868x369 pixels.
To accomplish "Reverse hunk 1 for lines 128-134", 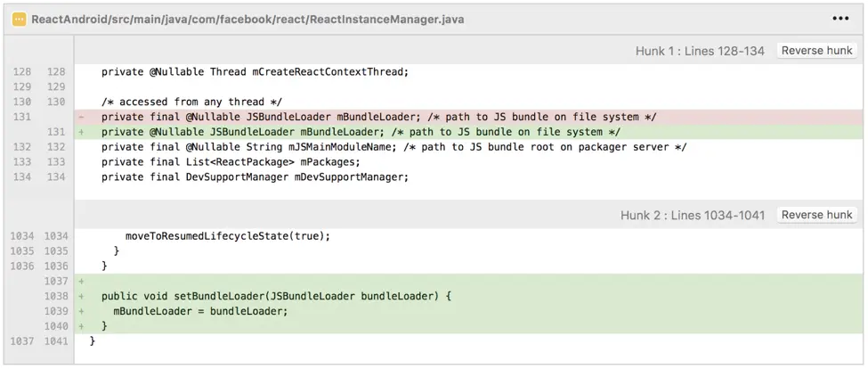I will pos(816,51).
